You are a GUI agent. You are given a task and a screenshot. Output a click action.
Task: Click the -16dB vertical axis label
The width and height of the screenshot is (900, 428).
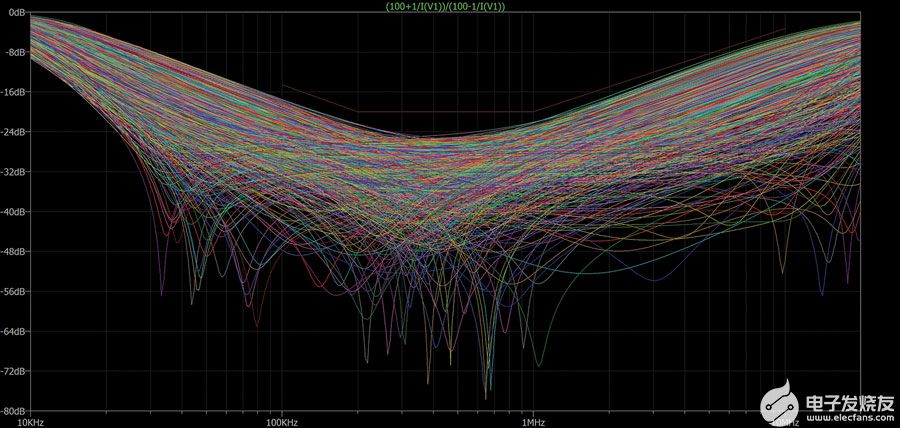(13, 92)
